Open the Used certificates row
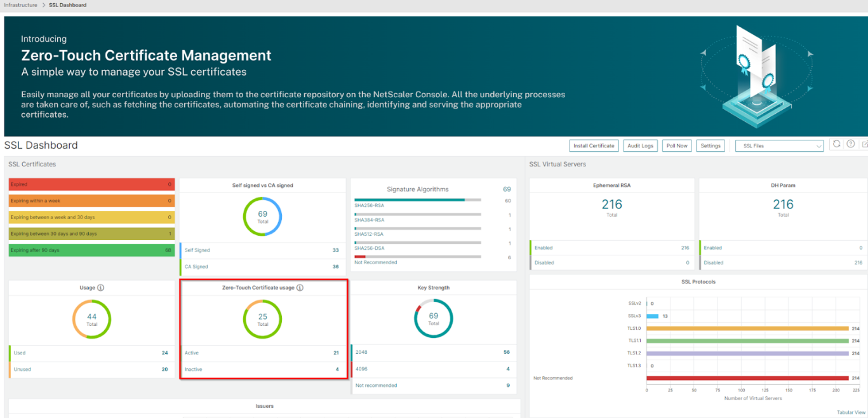This screenshot has height=418, width=868. (91, 353)
